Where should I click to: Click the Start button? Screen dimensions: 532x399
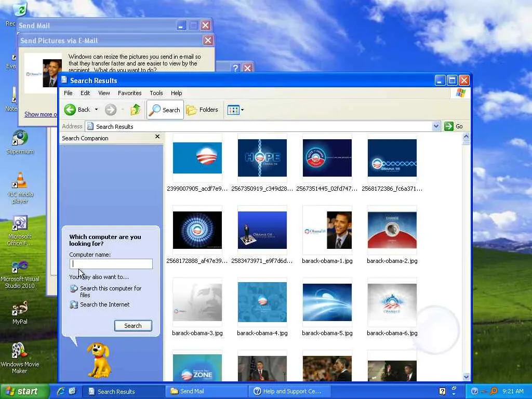click(x=24, y=391)
